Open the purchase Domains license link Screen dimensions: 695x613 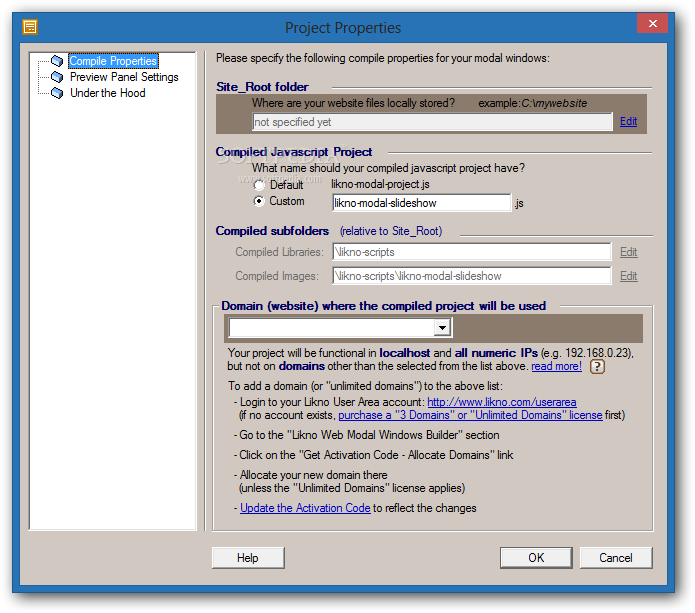tap(470, 415)
